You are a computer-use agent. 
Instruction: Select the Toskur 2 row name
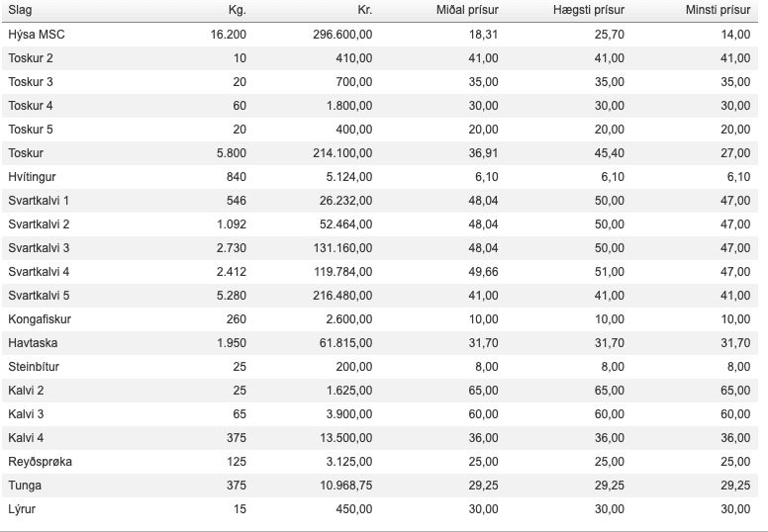tap(31, 58)
